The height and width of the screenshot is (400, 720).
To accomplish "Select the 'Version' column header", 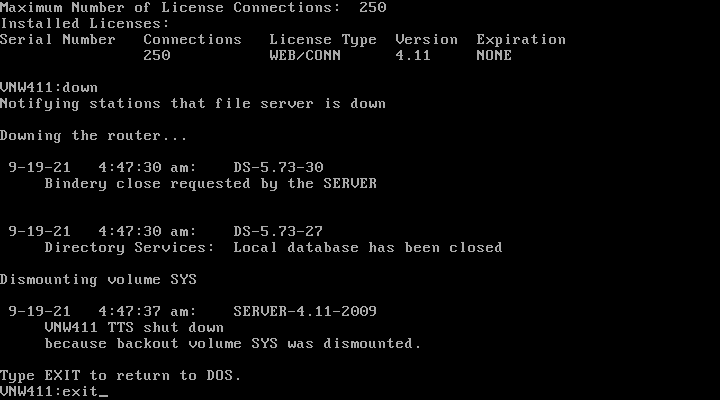I will point(426,39).
